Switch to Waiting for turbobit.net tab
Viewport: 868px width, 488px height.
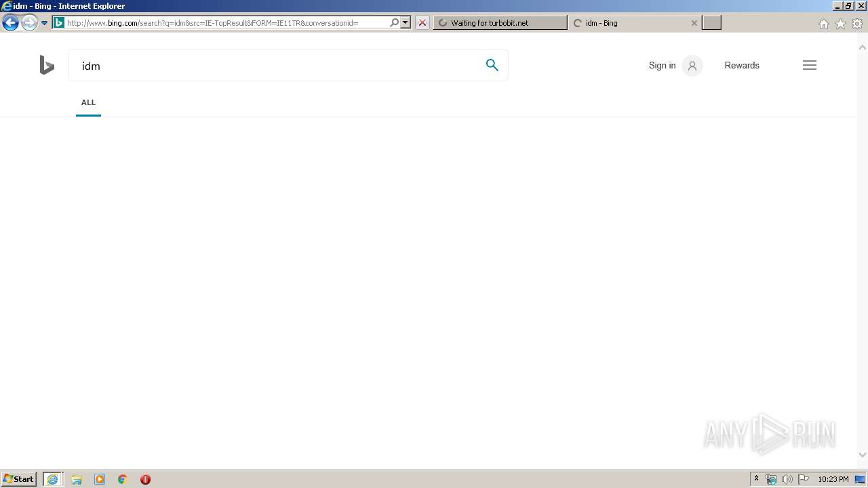[x=500, y=22]
